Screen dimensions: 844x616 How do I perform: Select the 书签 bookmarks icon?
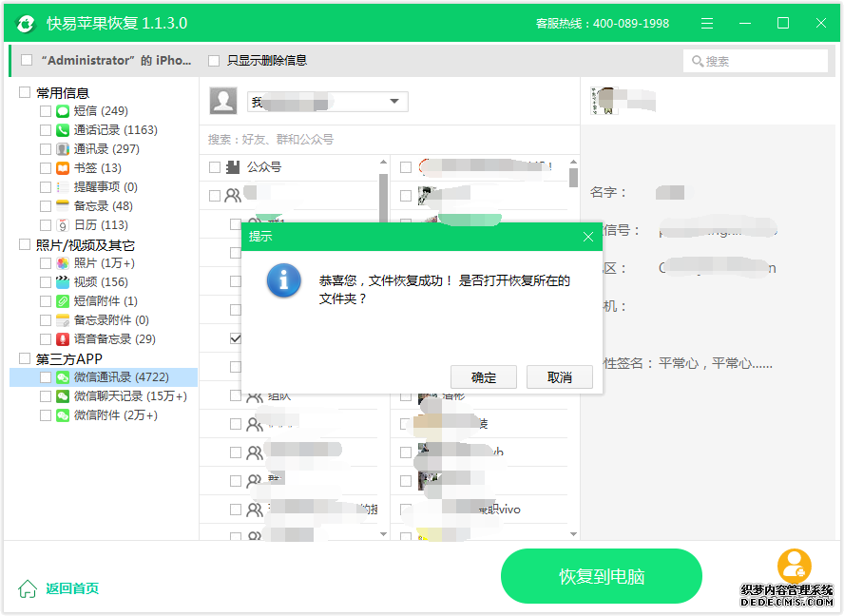click(x=63, y=168)
